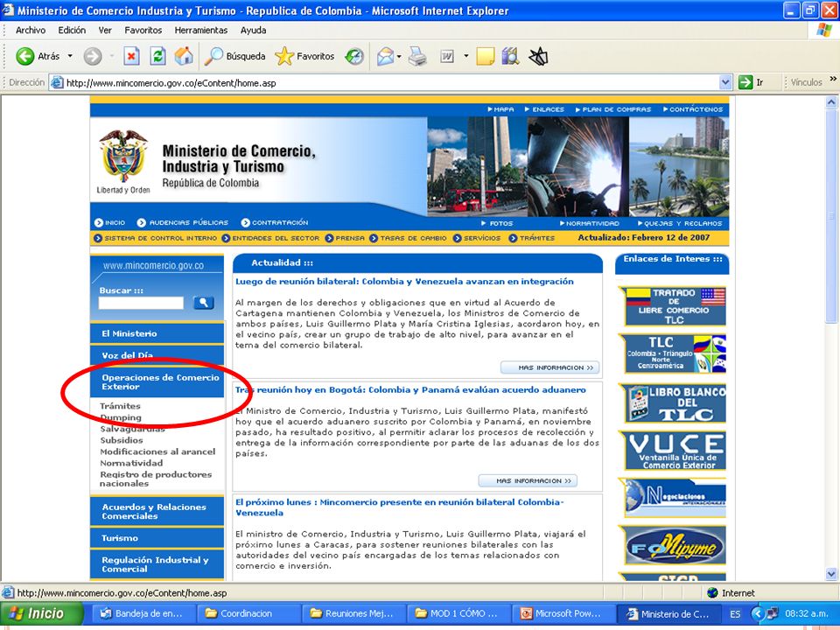Open TASAS DE CAMBIO navigation link
The width and height of the screenshot is (840, 630).
tap(409, 238)
